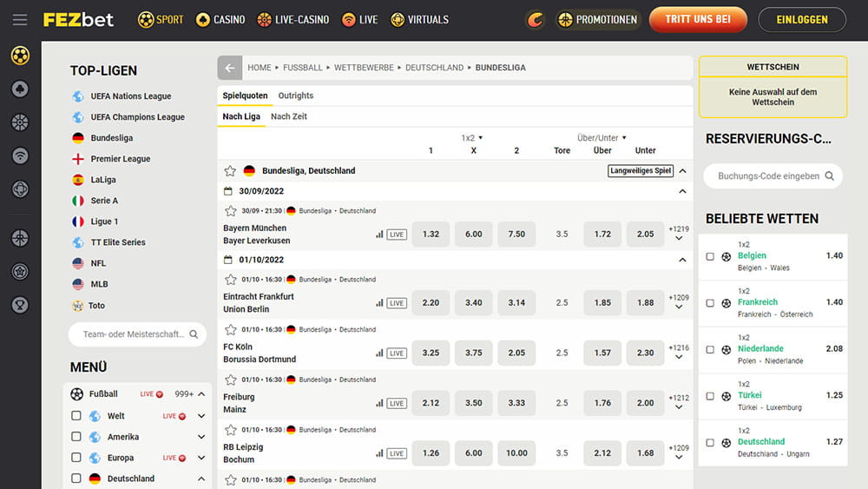
Task: Click the orange moon theme icon
Action: pyautogui.click(x=535, y=20)
